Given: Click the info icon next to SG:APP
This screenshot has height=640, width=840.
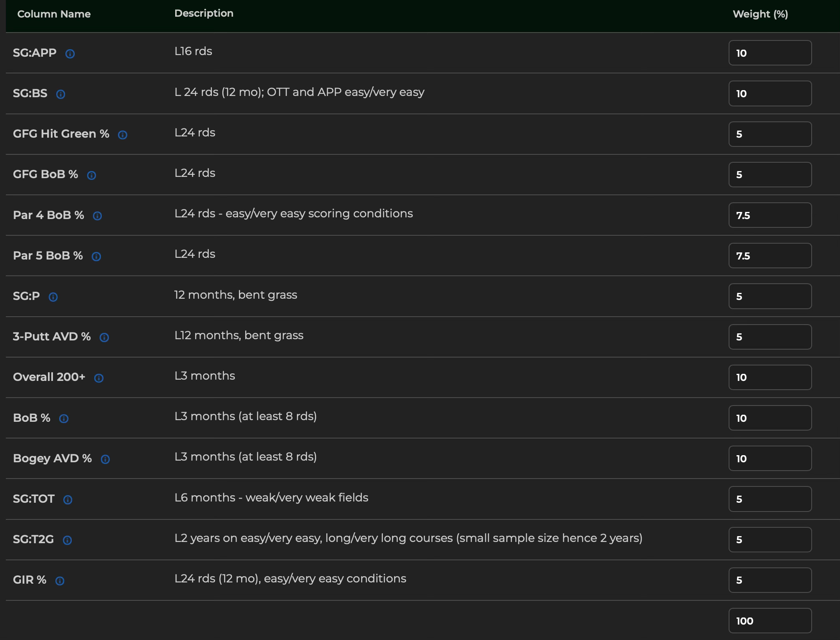Looking at the screenshot, I should pos(70,54).
